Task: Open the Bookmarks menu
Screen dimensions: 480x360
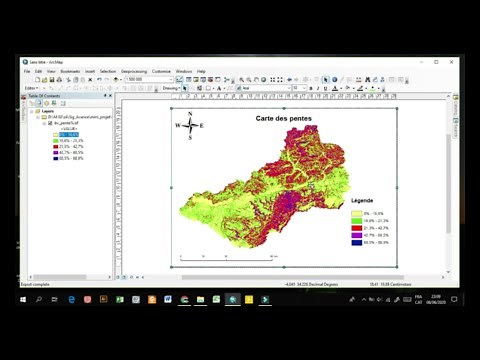Action: [x=70, y=71]
